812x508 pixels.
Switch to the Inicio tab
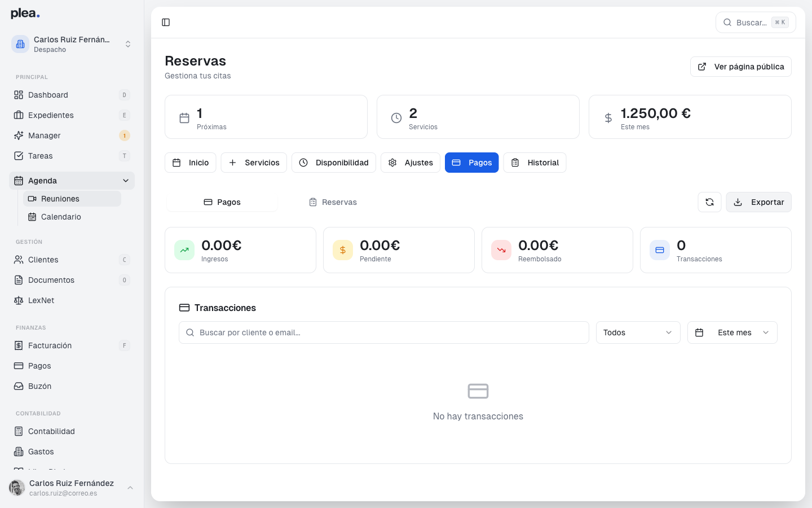click(191, 163)
